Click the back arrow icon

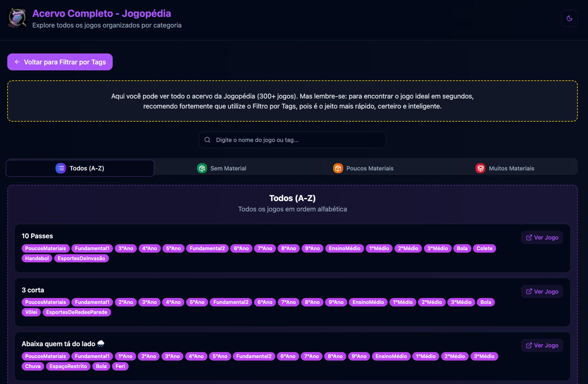pos(17,62)
